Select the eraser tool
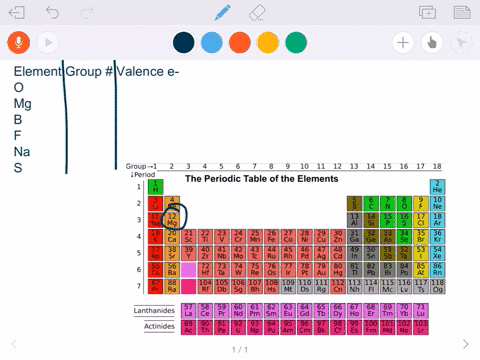480x360 pixels. (257, 13)
